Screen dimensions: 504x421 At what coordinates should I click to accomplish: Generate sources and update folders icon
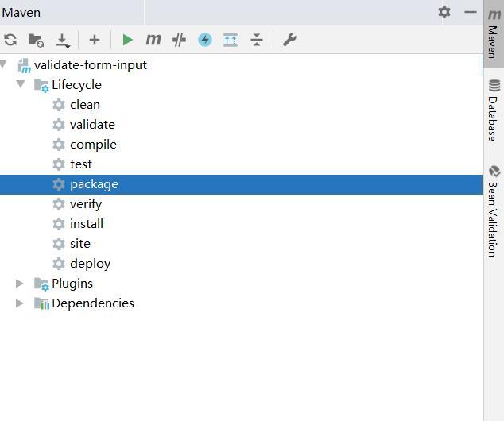tap(36, 41)
